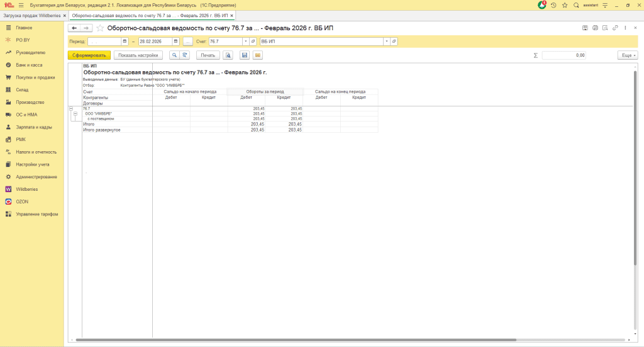Open Банк и касса section in sidebar

click(x=29, y=65)
